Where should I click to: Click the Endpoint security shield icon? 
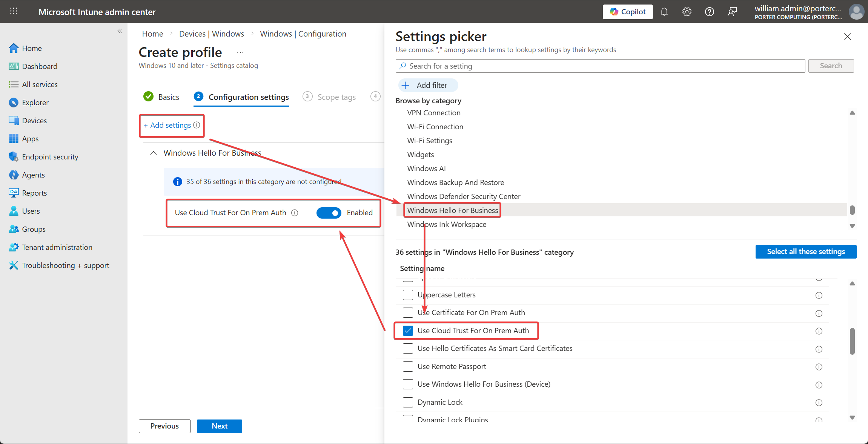(x=14, y=157)
